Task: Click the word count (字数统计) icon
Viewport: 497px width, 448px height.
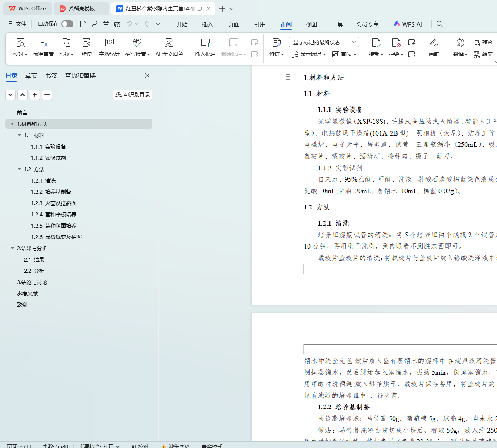Action: [109, 43]
